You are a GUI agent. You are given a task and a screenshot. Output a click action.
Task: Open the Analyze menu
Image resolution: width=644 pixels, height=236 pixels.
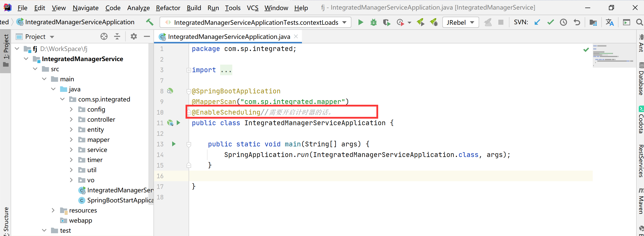[138, 8]
